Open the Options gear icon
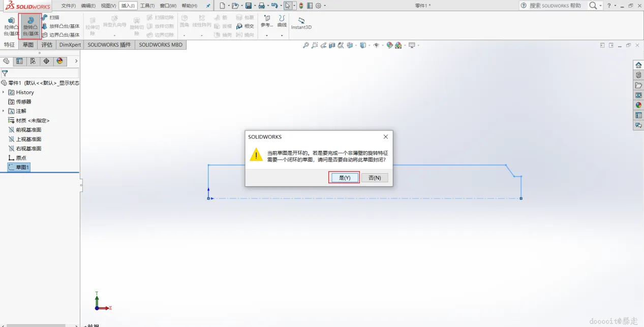The image size is (644, 327). (318, 6)
